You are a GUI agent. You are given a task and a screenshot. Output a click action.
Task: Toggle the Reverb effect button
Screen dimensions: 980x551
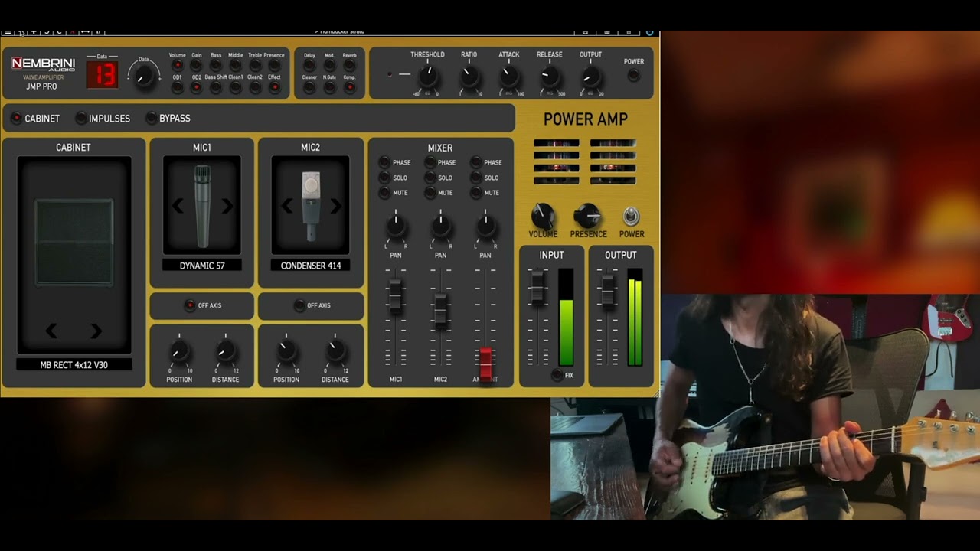click(x=349, y=66)
